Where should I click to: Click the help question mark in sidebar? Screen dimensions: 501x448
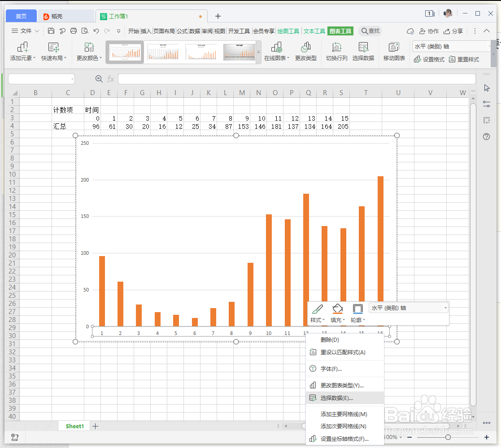pyautogui.click(x=486, y=137)
